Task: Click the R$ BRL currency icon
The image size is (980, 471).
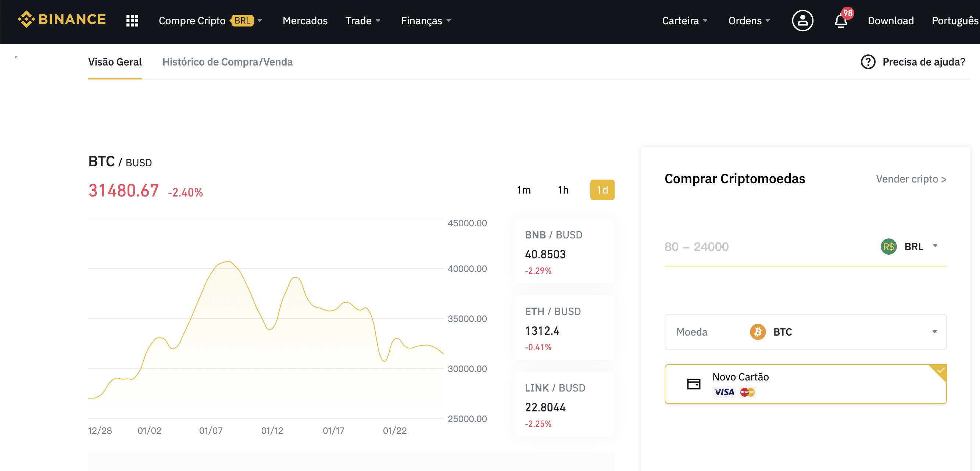Action: coord(888,246)
